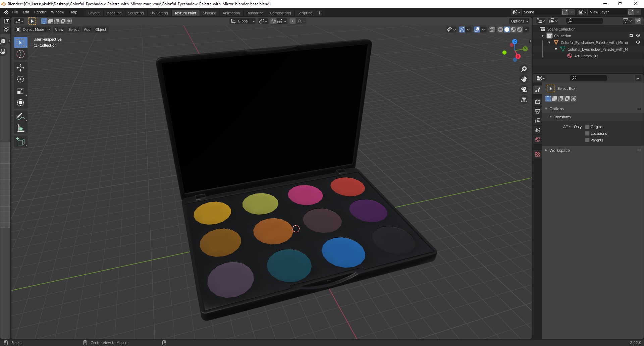Click the viewport pan hand icon
Screen dimensions: 644x346
coord(524,79)
